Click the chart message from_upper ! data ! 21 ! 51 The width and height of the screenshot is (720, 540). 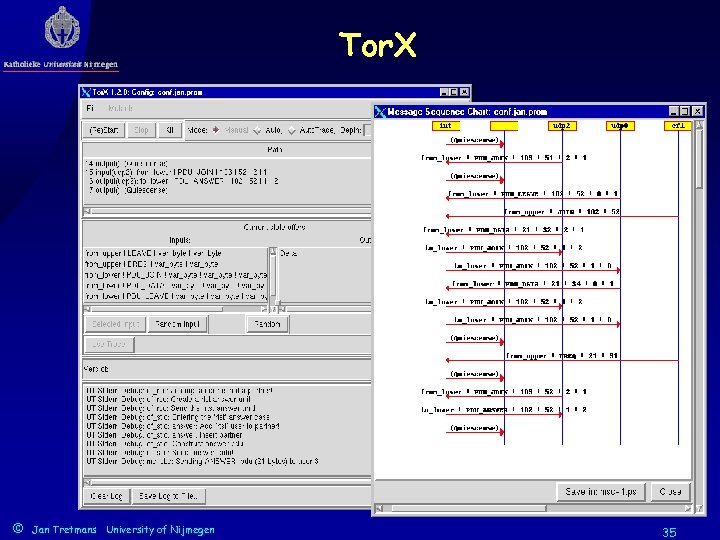pyautogui.click(x=562, y=356)
